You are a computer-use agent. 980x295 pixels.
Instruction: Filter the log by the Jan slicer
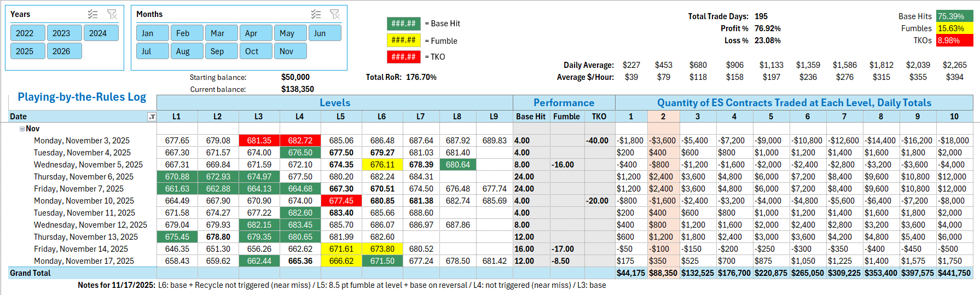coord(152,33)
